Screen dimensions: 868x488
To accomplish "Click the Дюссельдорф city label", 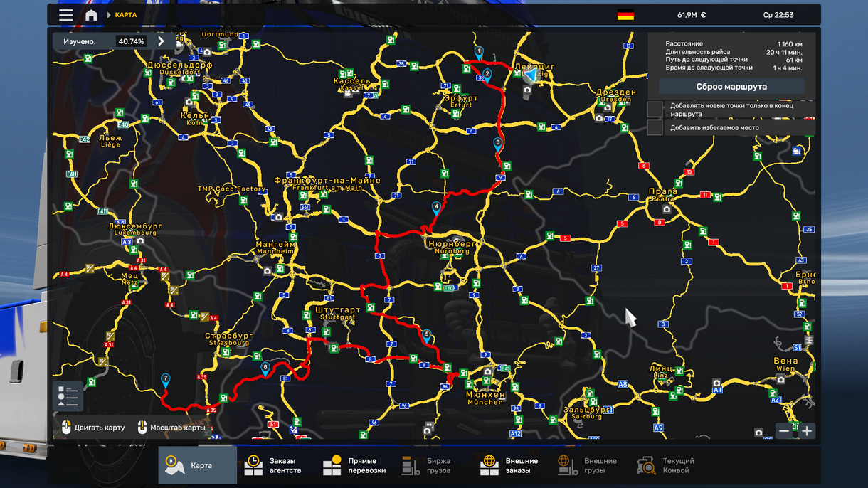I will 179,65.
